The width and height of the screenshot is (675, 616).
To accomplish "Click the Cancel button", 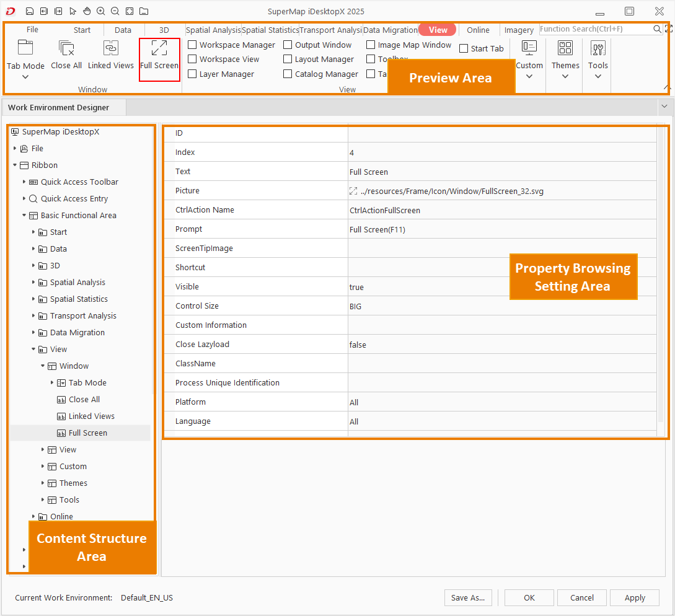I will pos(581,597).
